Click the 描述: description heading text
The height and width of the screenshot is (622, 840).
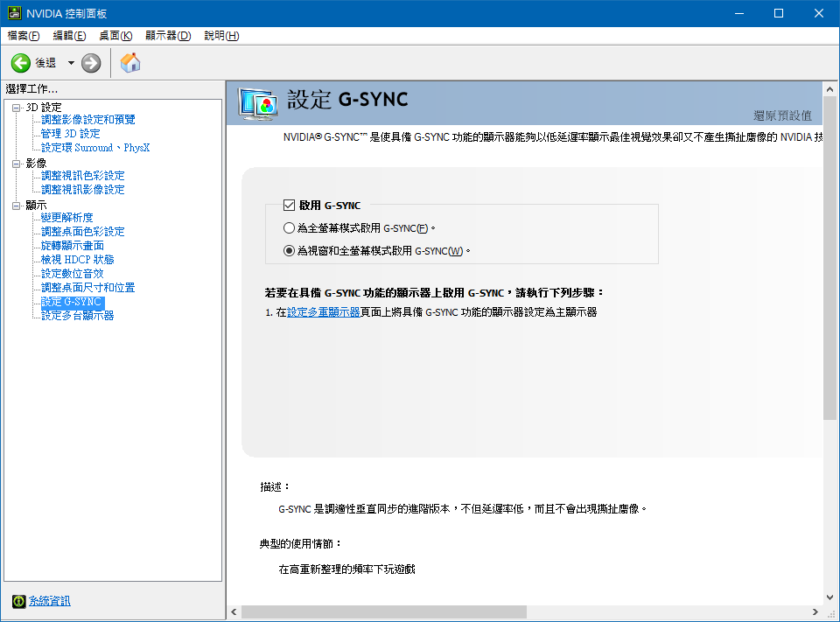point(275,486)
